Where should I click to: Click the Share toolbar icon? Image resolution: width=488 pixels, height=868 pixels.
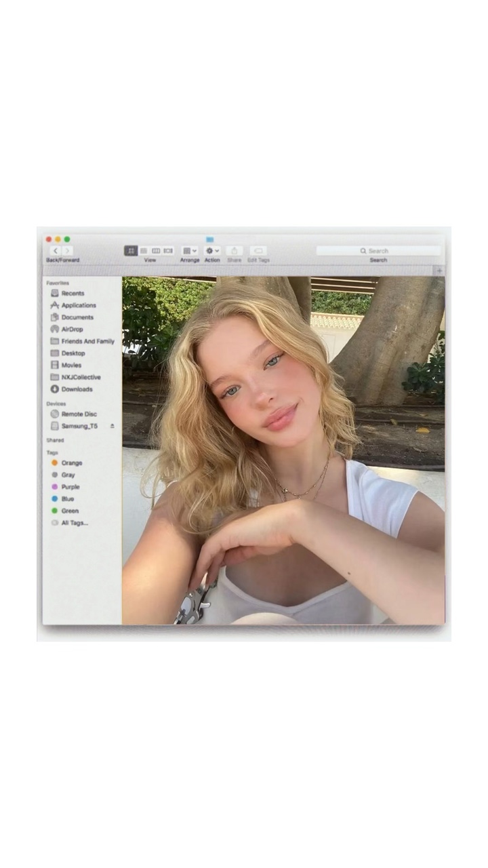pyautogui.click(x=234, y=251)
